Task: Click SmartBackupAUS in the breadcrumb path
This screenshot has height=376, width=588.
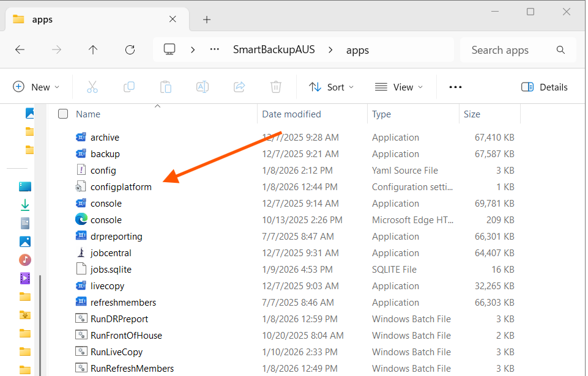Action: (274, 50)
